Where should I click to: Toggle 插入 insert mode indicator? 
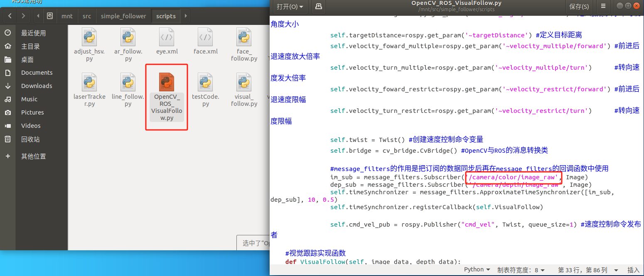click(x=633, y=270)
